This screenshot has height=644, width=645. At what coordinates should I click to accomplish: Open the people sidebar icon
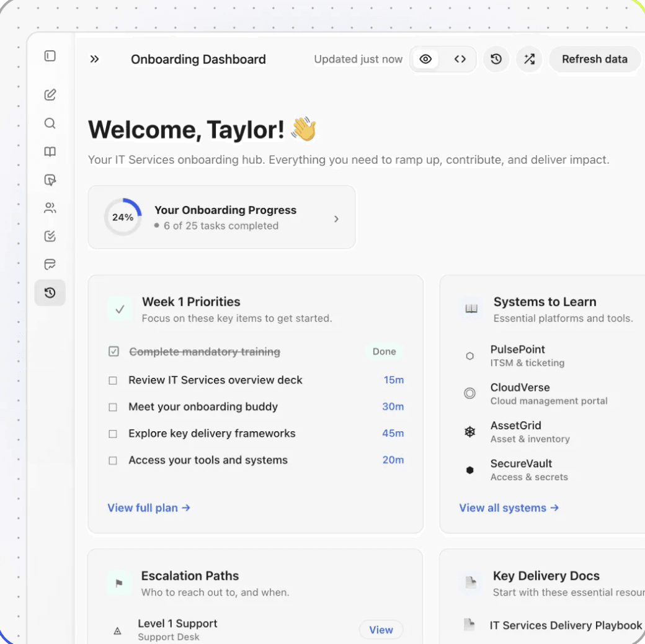pos(50,208)
